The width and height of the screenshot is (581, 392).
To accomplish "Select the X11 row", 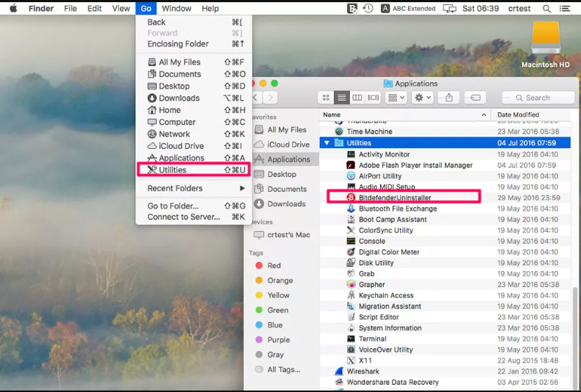I will 445,360.
